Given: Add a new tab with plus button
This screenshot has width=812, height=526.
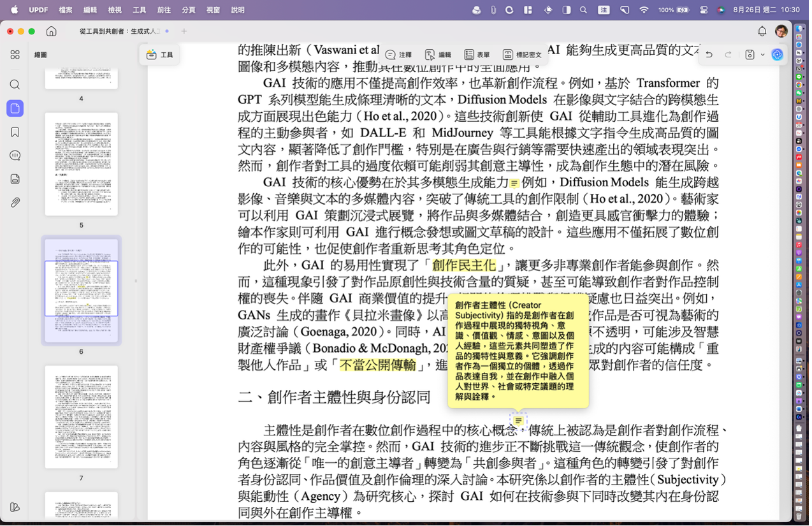Looking at the screenshot, I should click(x=184, y=31).
